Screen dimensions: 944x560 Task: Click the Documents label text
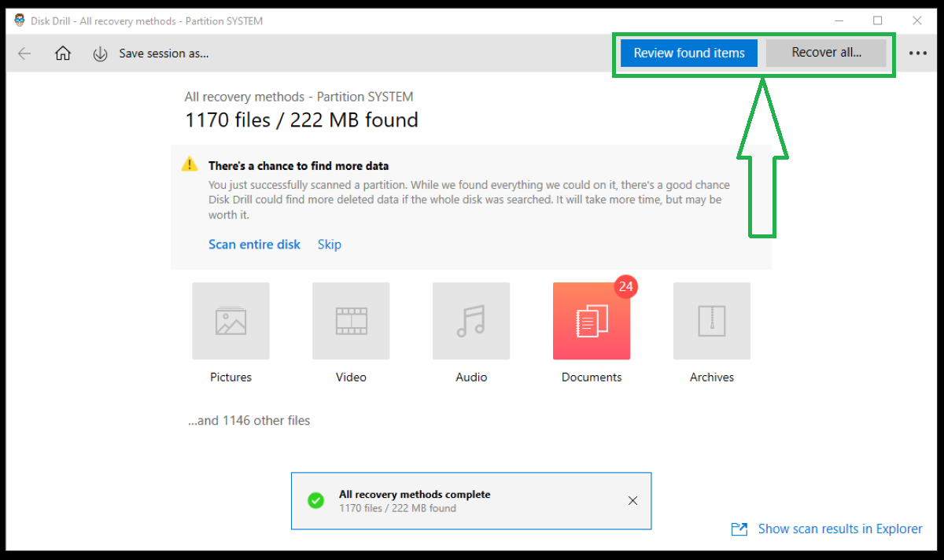[592, 378]
